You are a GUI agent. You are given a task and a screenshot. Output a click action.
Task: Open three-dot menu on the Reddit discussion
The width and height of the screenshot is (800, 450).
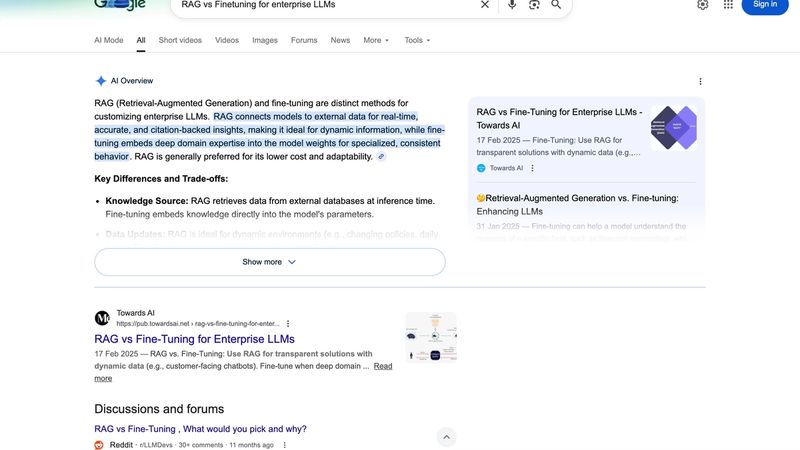click(284, 445)
